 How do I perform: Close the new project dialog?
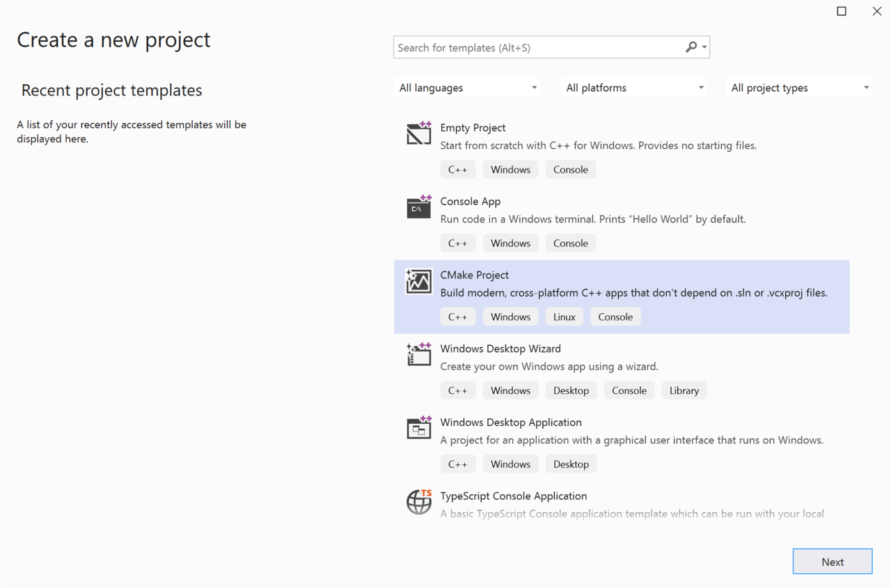[x=877, y=11]
